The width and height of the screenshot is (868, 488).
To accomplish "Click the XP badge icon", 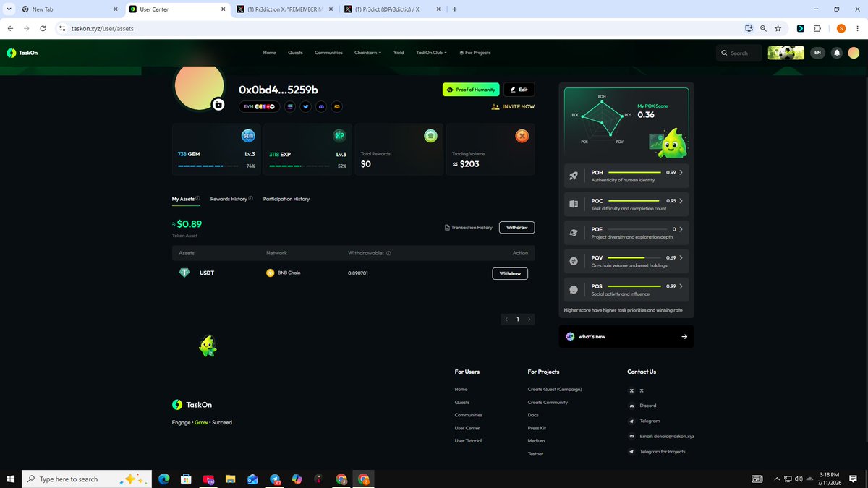I will pyautogui.click(x=339, y=135).
